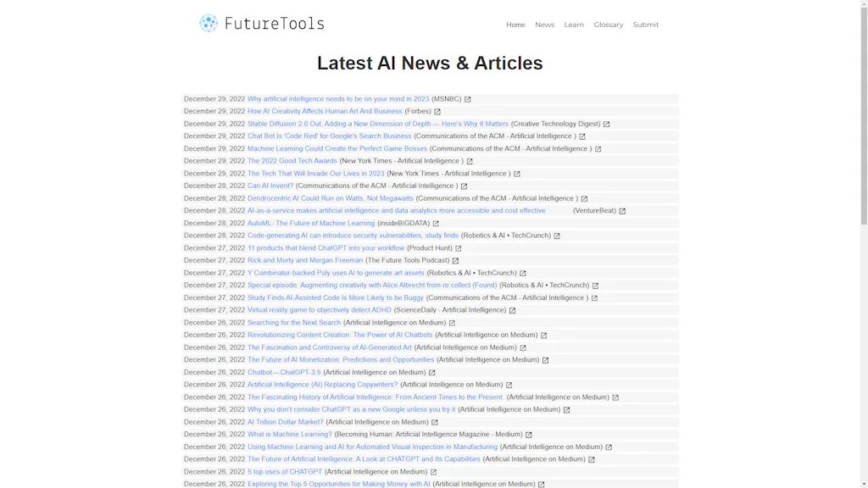Click the FutureTools logo icon
This screenshot has height=488, width=868.
(206, 23)
